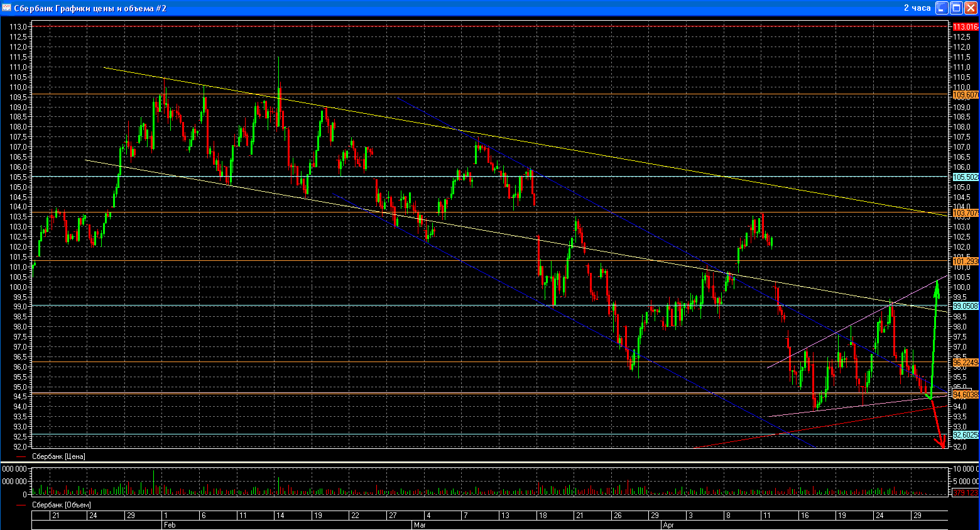
Task: Maximize the Сбербанк chart window
Action: pyautogui.click(x=956, y=8)
